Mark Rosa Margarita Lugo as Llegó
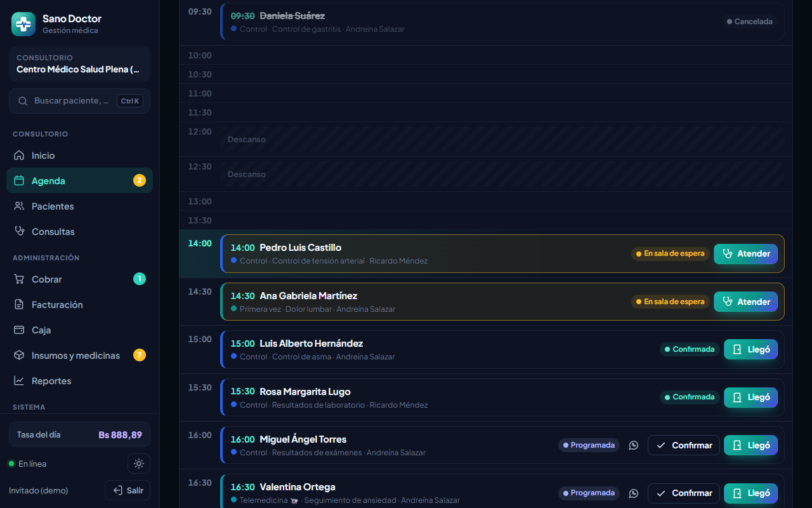The height and width of the screenshot is (508, 812). coord(750,398)
